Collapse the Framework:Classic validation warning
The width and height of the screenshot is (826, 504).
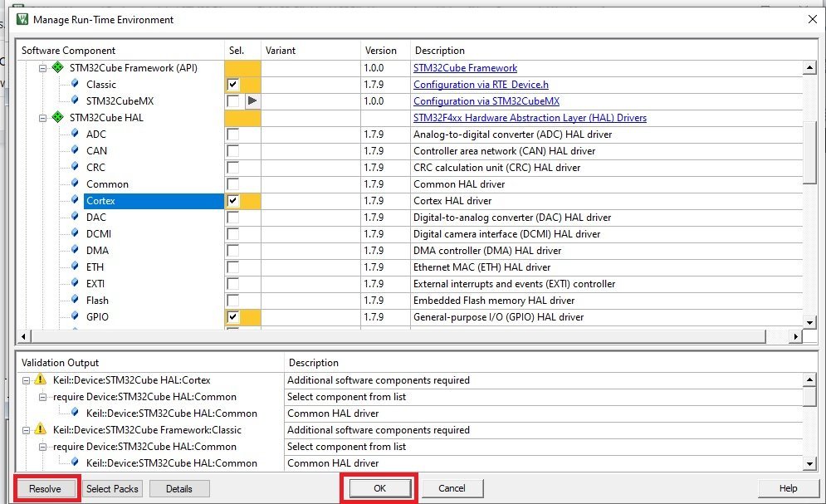(26, 430)
